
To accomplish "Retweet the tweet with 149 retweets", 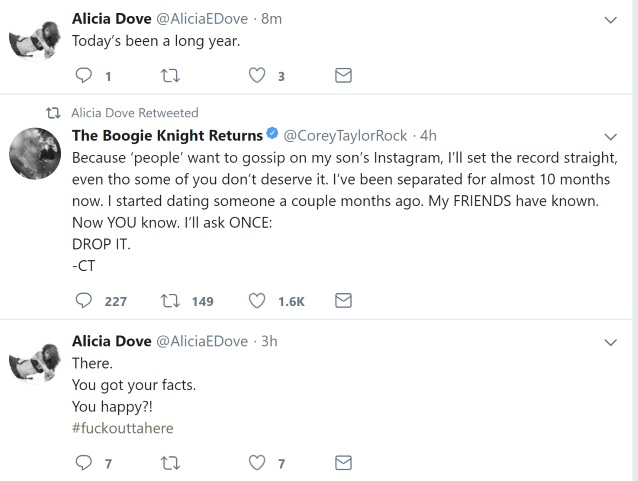I will (169, 301).
